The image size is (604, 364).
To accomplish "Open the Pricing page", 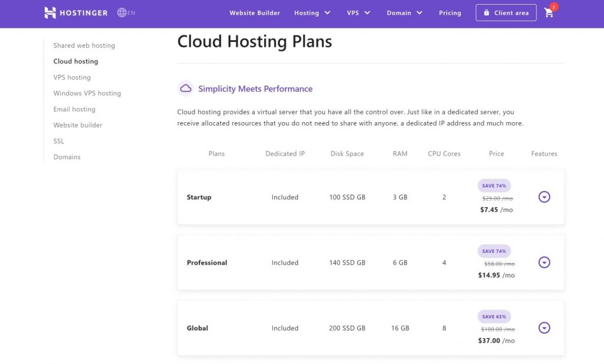I will click(450, 13).
